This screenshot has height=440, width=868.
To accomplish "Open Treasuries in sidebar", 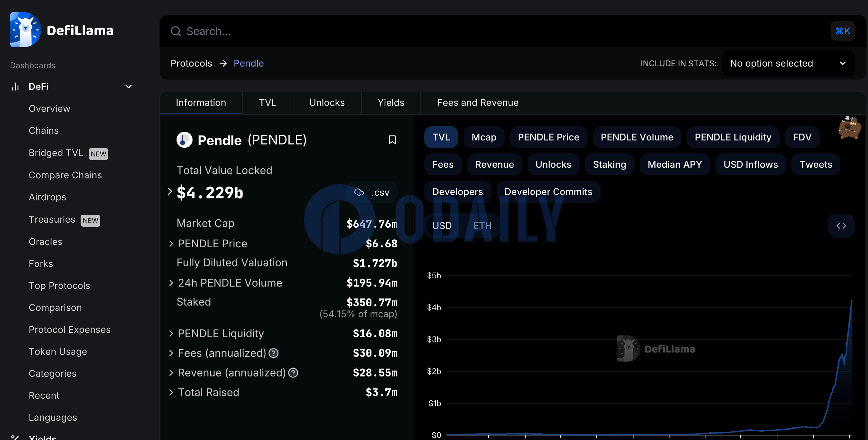I will point(52,219).
